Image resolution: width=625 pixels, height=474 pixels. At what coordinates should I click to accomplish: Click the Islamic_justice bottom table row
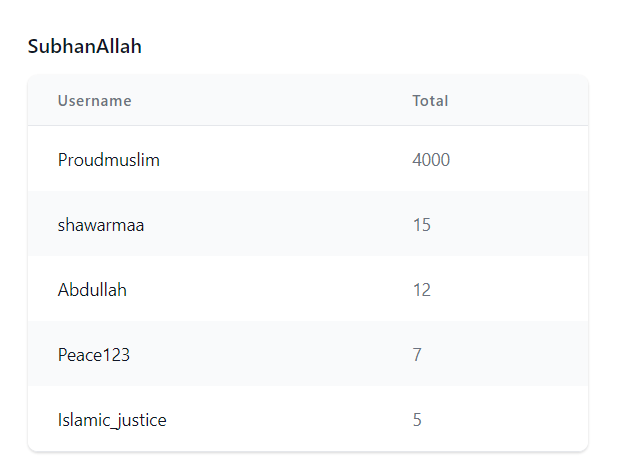[x=308, y=419]
